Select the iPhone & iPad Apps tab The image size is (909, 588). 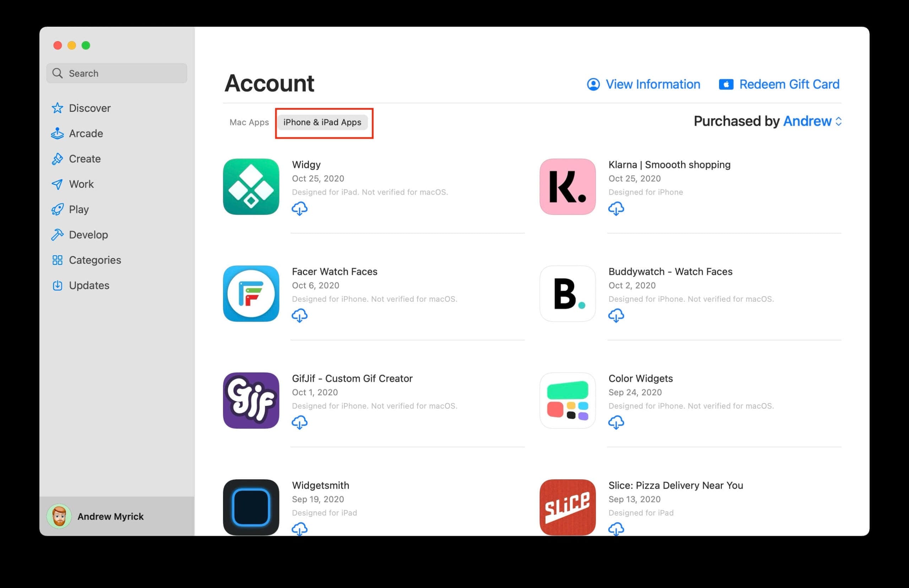pyautogui.click(x=322, y=122)
